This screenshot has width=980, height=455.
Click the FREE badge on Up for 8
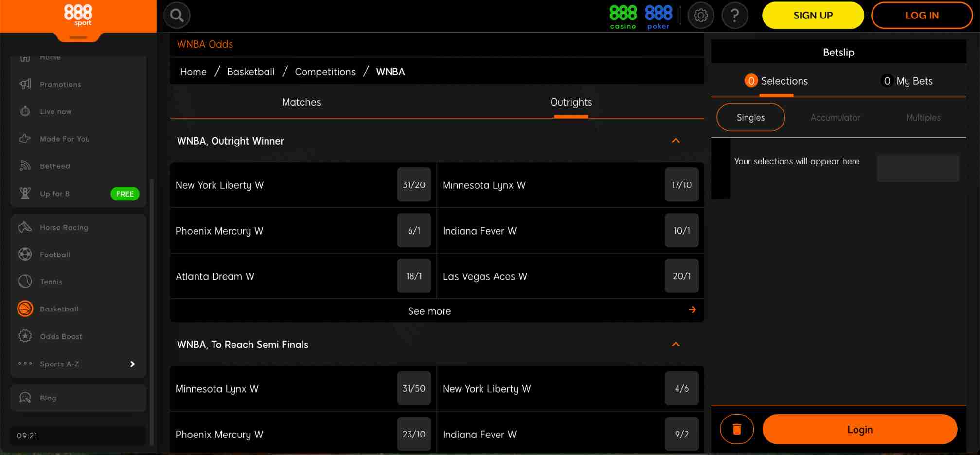click(x=125, y=194)
